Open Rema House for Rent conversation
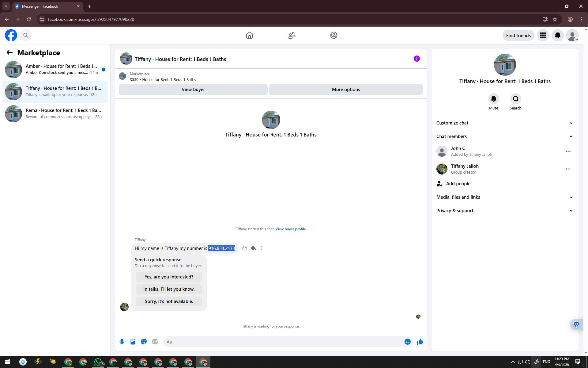The height and width of the screenshot is (368, 588). [55, 113]
